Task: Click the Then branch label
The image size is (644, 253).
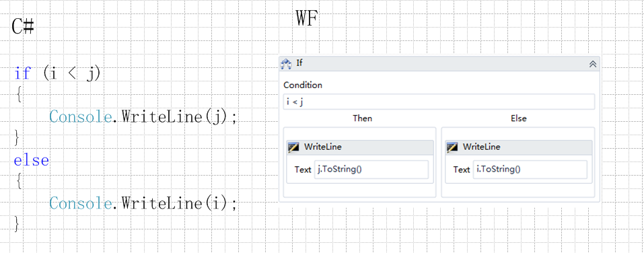Action: point(362,118)
